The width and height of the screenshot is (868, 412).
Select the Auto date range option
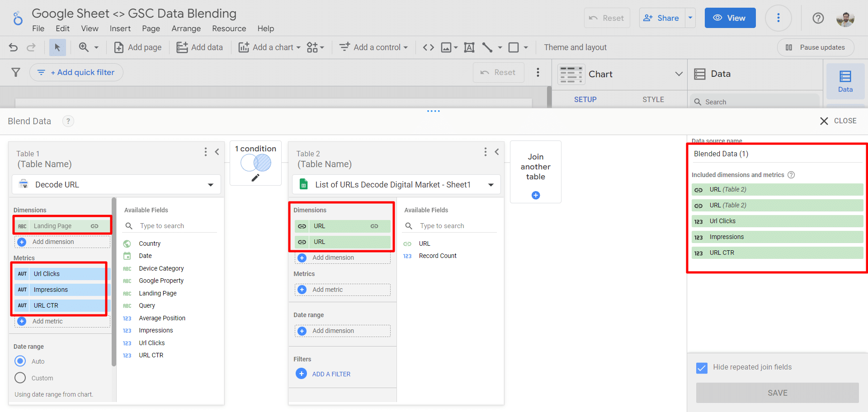[x=20, y=361]
